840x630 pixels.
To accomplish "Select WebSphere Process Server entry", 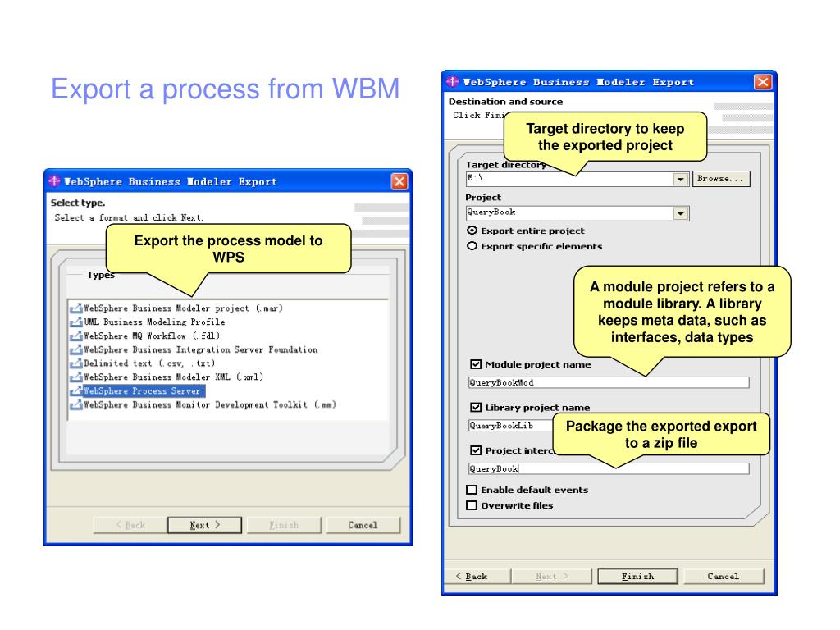I will (137, 391).
